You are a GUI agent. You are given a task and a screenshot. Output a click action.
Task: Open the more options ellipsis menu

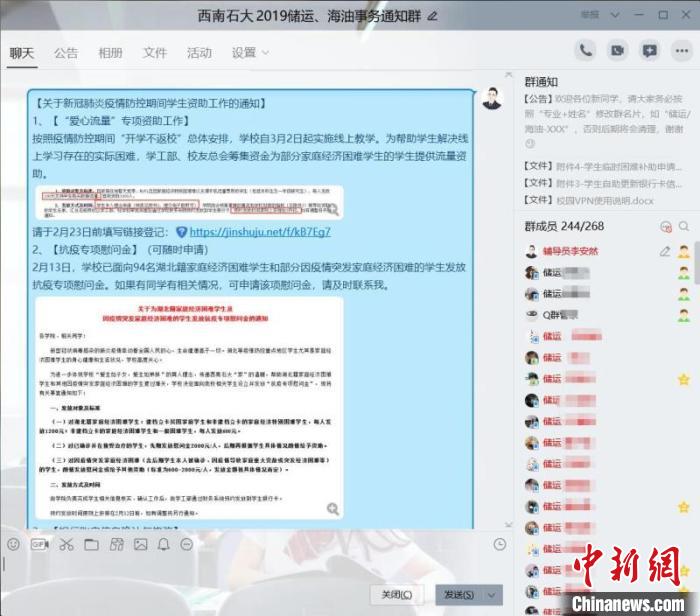click(682, 50)
